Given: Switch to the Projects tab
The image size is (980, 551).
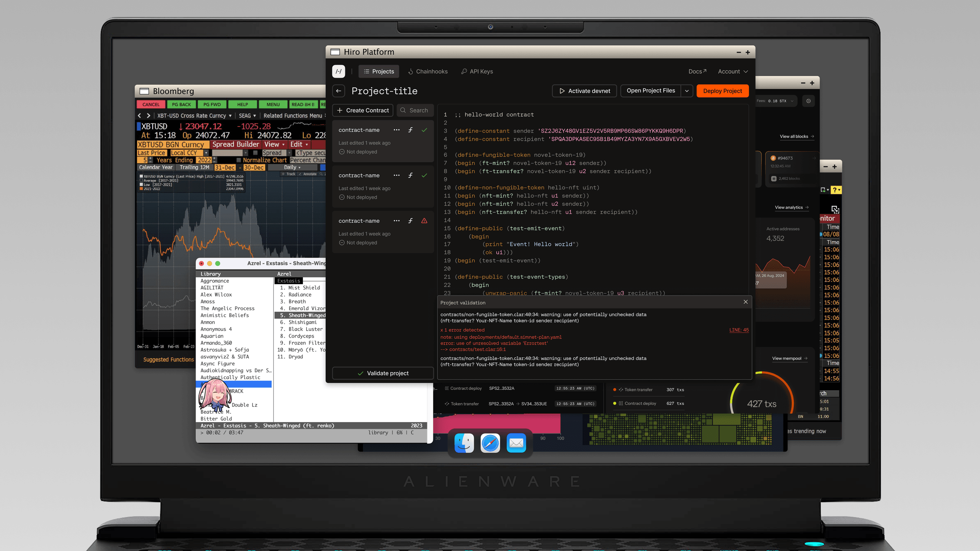Looking at the screenshot, I should click(379, 71).
